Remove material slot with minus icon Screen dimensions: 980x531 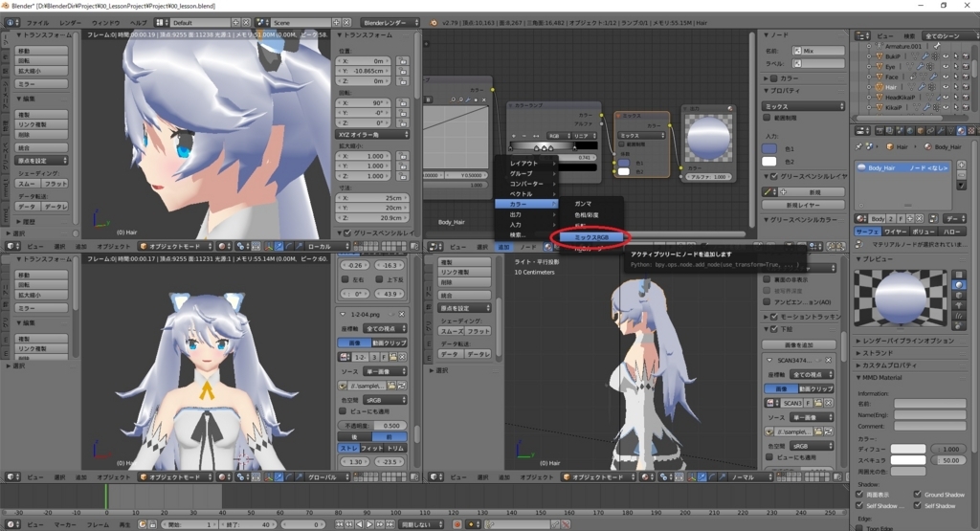(x=961, y=175)
